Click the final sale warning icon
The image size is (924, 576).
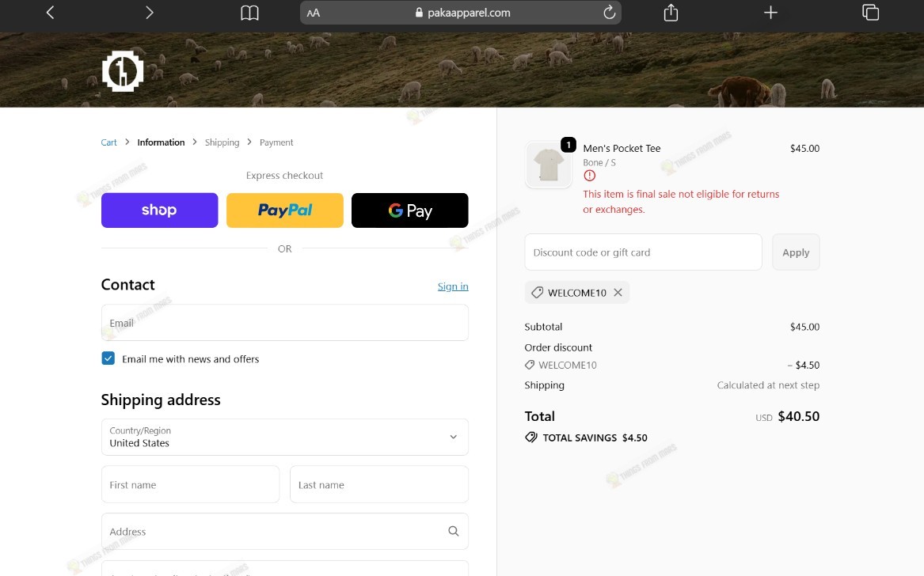point(589,176)
